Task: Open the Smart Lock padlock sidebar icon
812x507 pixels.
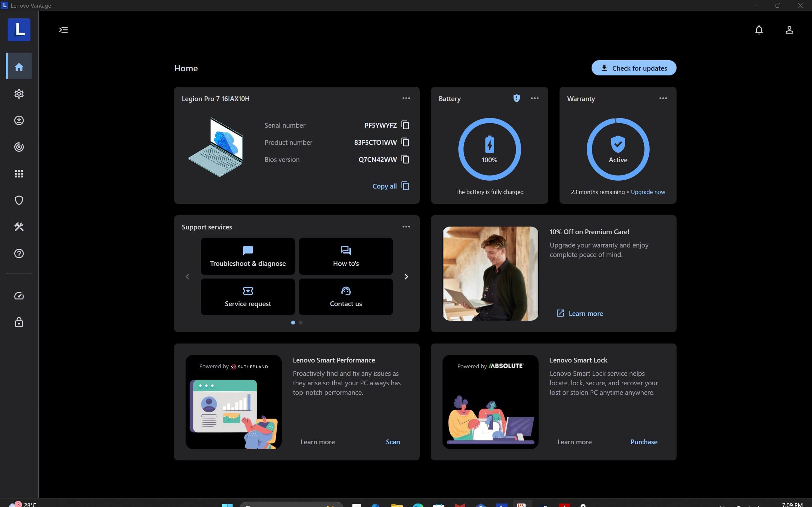Action: pos(19,322)
